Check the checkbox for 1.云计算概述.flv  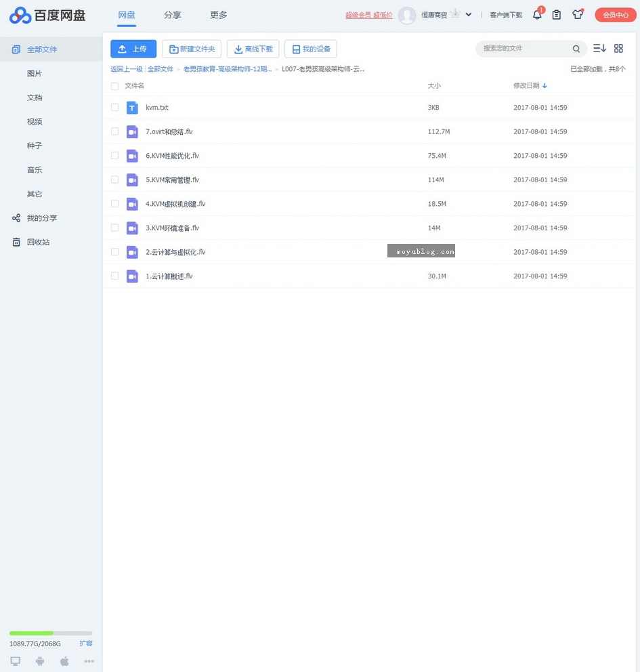[x=114, y=276]
